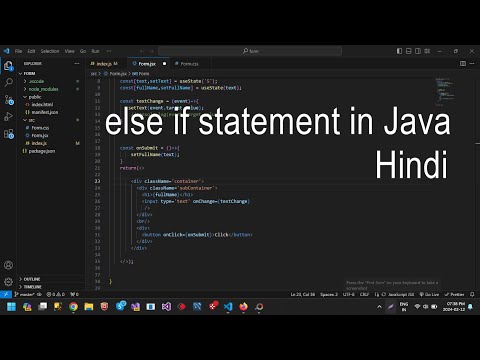This screenshot has height=360, width=480.
Task: Switch to the index.js editor tab
Action: tap(107, 64)
